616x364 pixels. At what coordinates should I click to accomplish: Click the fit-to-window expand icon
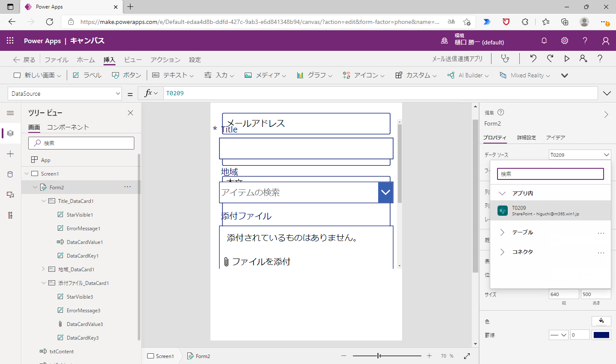pyautogui.click(x=467, y=356)
